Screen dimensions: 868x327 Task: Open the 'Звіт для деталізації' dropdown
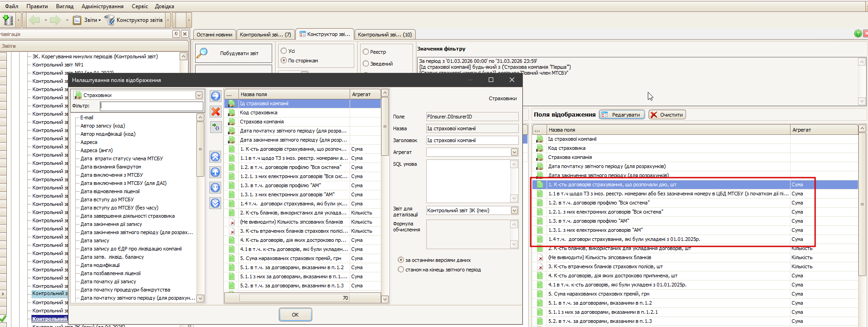514,210
